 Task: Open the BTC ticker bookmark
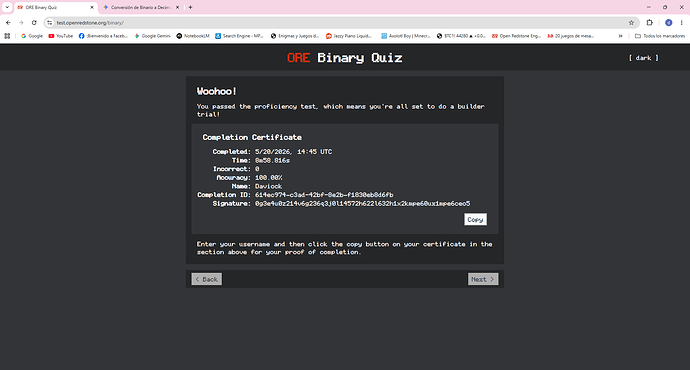461,36
